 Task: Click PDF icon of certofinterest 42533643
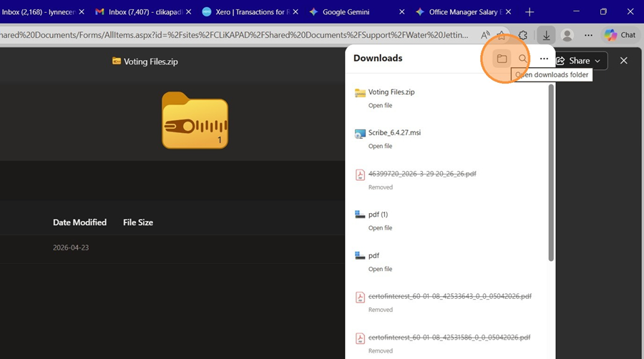click(360, 297)
